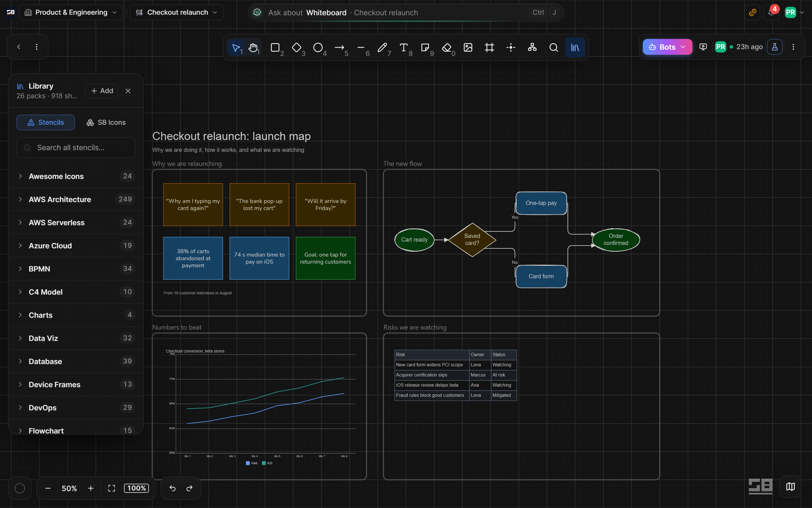Image resolution: width=812 pixels, height=508 pixels.
Task: Open Checkout relaunch board dropdown
Action: tap(176, 12)
